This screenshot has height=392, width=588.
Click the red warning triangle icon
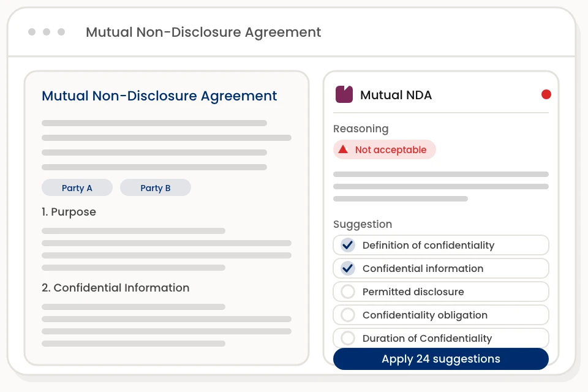pos(343,149)
